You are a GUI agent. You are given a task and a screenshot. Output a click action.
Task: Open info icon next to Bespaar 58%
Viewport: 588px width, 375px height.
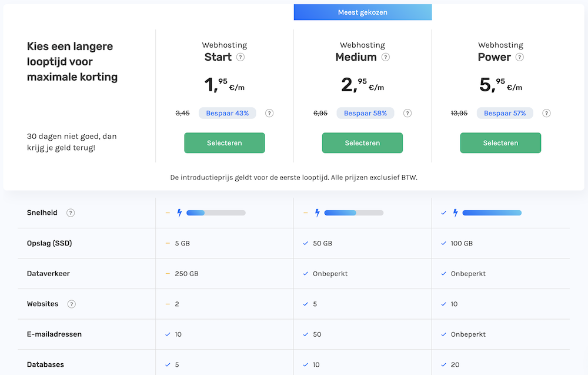tap(407, 114)
